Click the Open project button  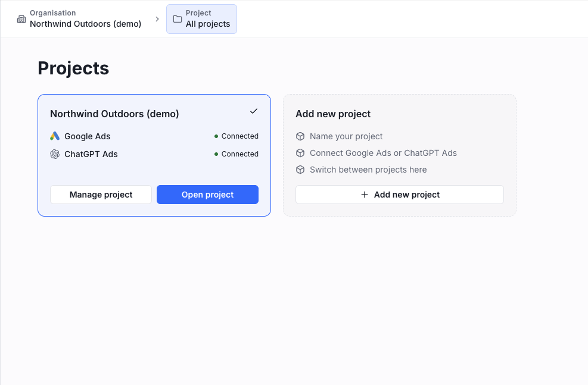[207, 195]
